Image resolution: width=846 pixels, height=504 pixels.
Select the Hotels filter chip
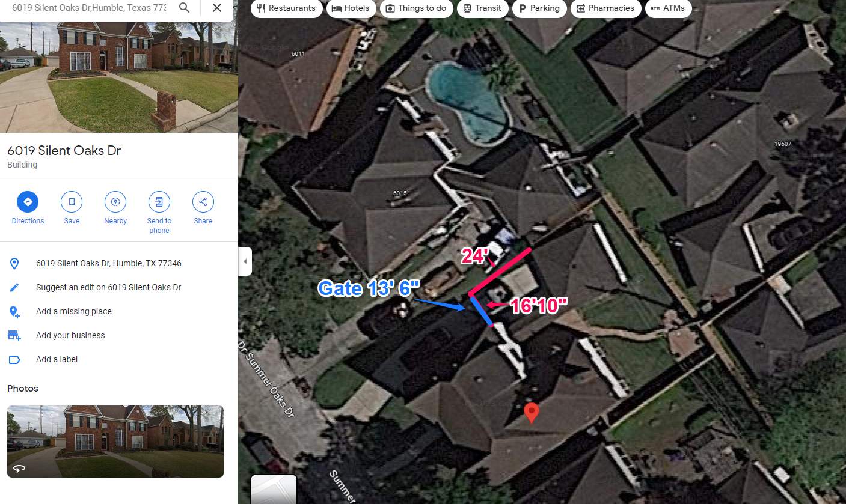tap(351, 8)
